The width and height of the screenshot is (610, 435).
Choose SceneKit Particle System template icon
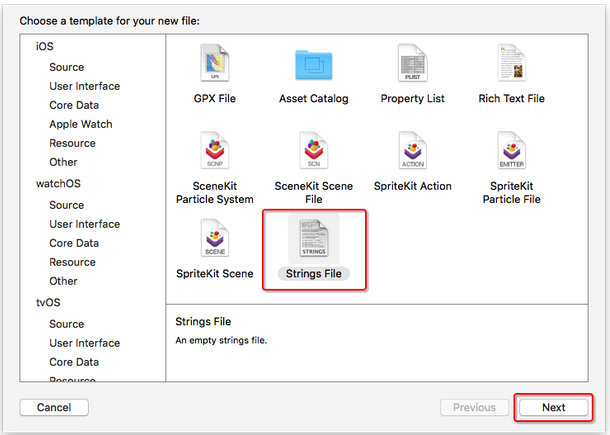pos(215,152)
